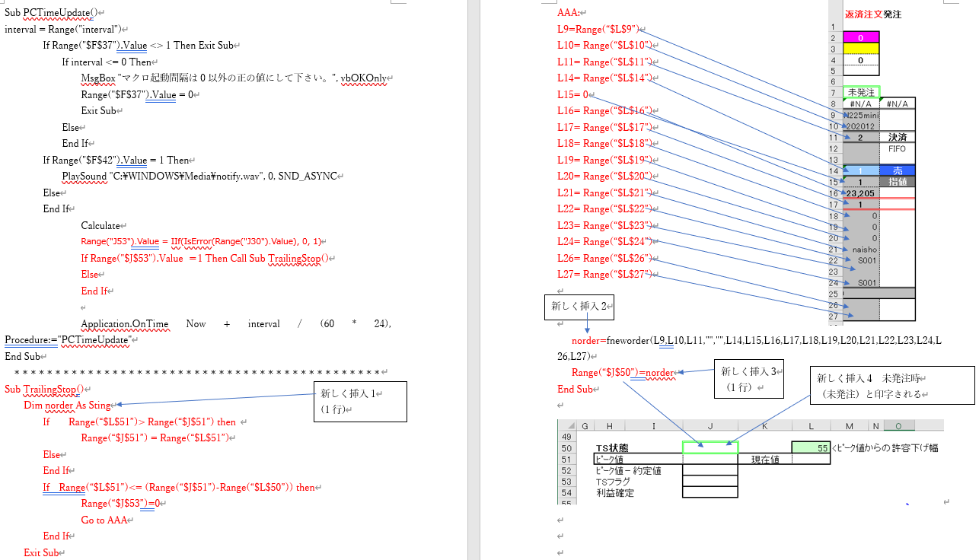Click the 新しく挿入 4 未発注時 callout box
The width and height of the screenshot is (979, 560).
coord(891,385)
